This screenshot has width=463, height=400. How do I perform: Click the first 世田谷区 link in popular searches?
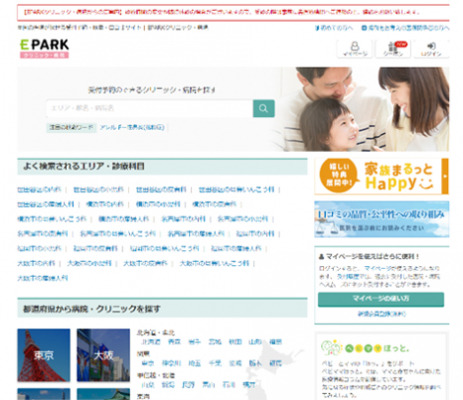(39, 190)
